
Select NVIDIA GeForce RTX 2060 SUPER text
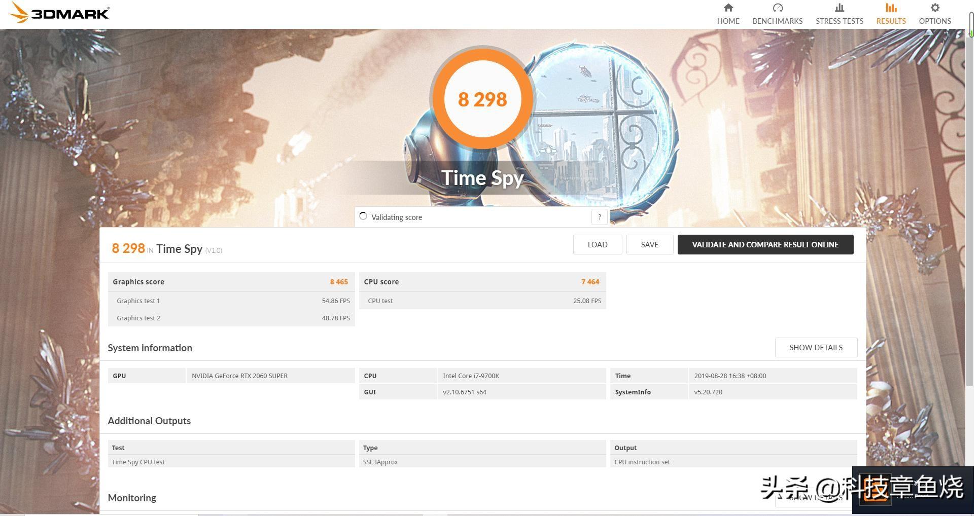pyautogui.click(x=239, y=376)
